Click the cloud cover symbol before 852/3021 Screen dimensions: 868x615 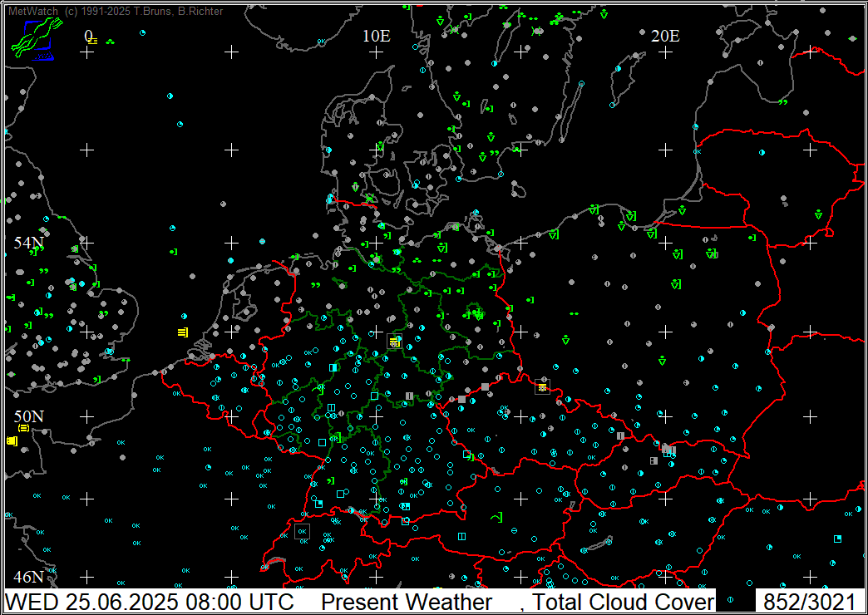point(730,598)
